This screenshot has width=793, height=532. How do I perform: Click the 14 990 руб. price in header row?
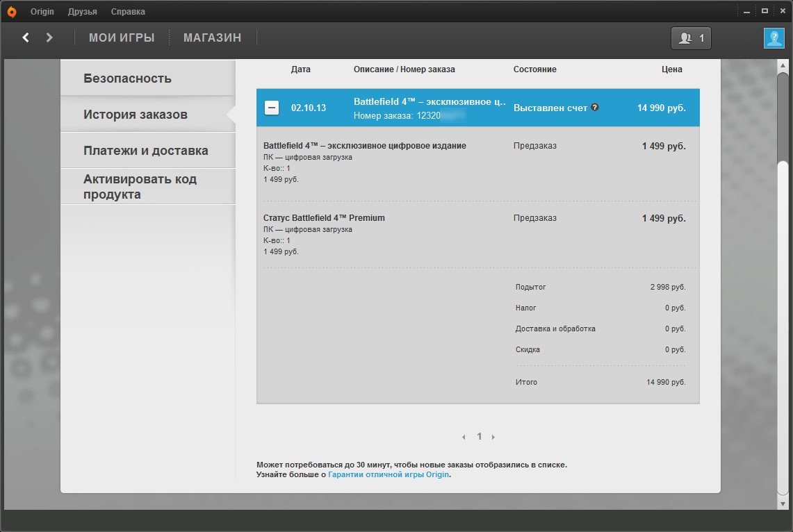(x=661, y=108)
